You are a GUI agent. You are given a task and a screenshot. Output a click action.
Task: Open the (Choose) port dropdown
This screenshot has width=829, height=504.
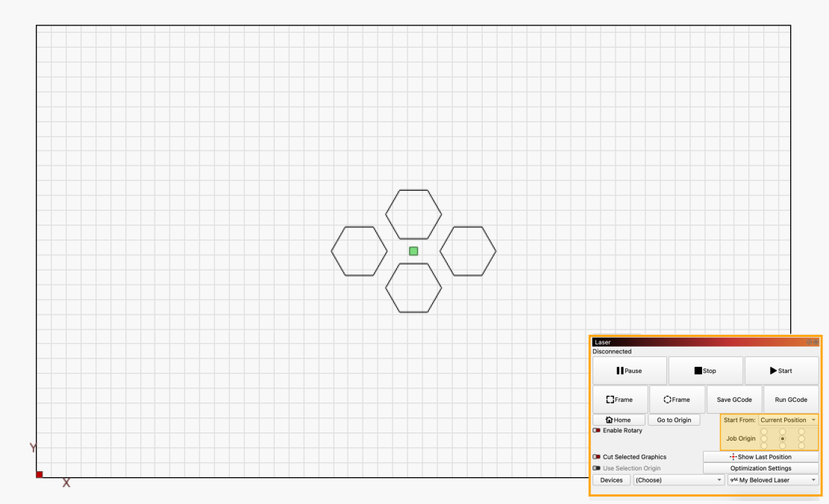678,480
